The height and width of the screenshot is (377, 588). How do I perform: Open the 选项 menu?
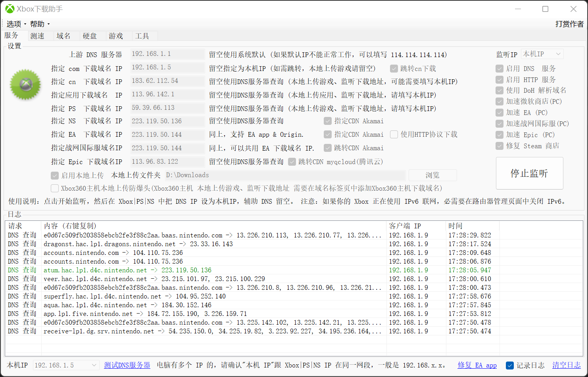click(x=16, y=24)
